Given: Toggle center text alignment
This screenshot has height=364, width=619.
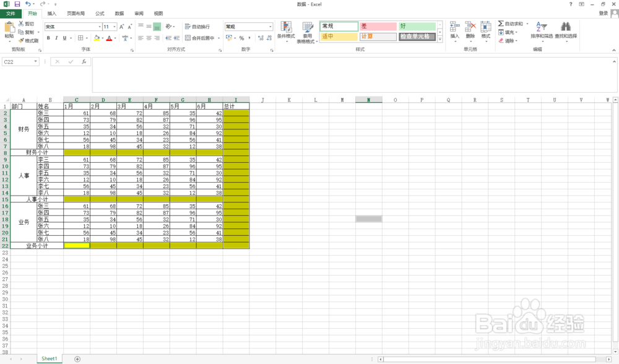Looking at the screenshot, I should [149, 38].
